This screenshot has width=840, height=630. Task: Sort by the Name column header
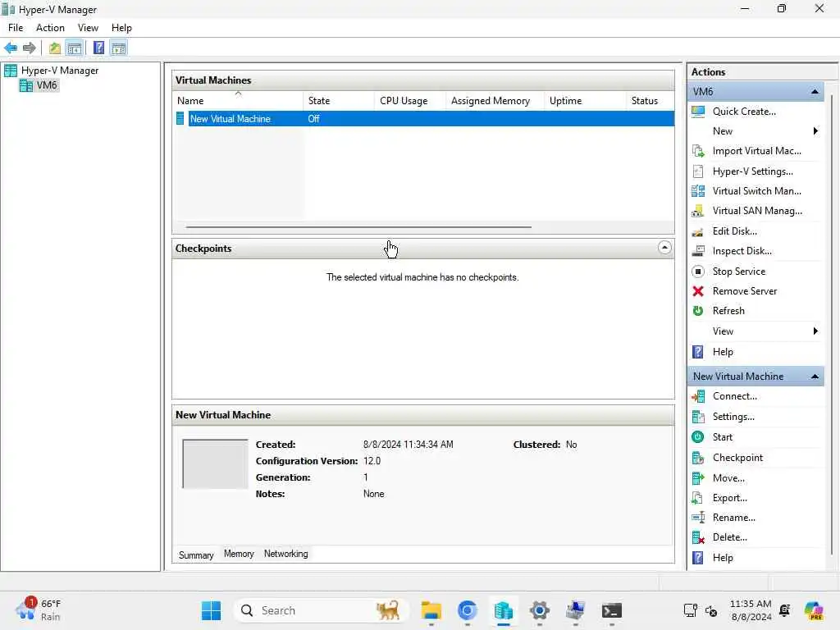click(x=238, y=101)
